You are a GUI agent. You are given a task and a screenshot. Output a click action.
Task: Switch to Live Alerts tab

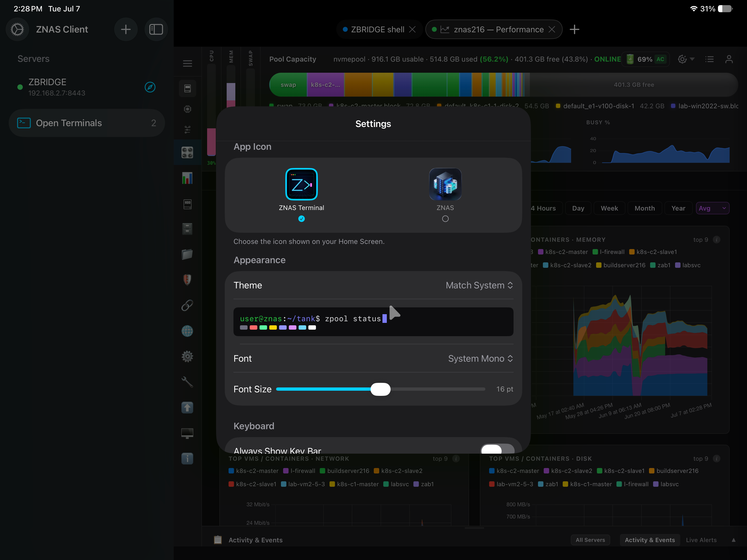701,540
